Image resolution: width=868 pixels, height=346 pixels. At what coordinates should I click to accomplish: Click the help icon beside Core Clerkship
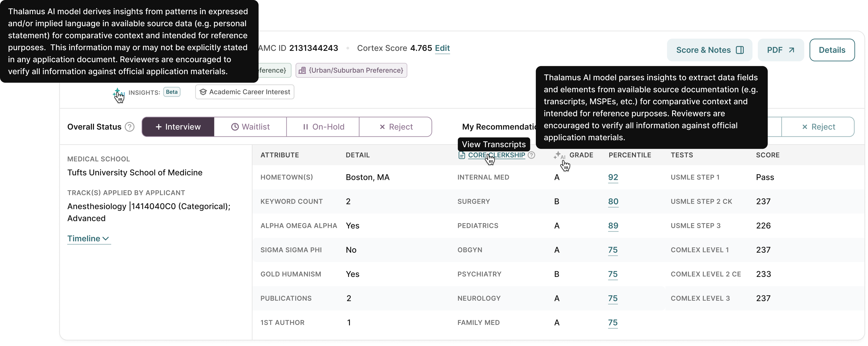click(x=531, y=155)
